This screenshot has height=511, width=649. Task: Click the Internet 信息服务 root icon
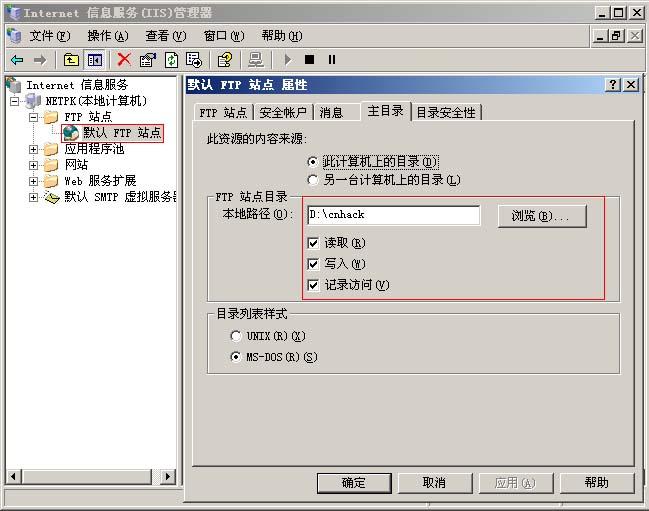pyautogui.click(x=14, y=84)
